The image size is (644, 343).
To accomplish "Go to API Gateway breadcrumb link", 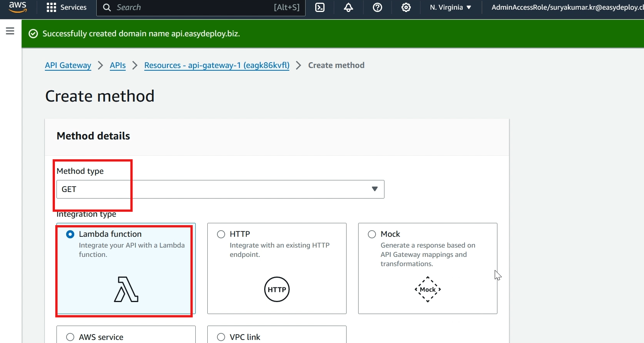I will click(68, 65).
